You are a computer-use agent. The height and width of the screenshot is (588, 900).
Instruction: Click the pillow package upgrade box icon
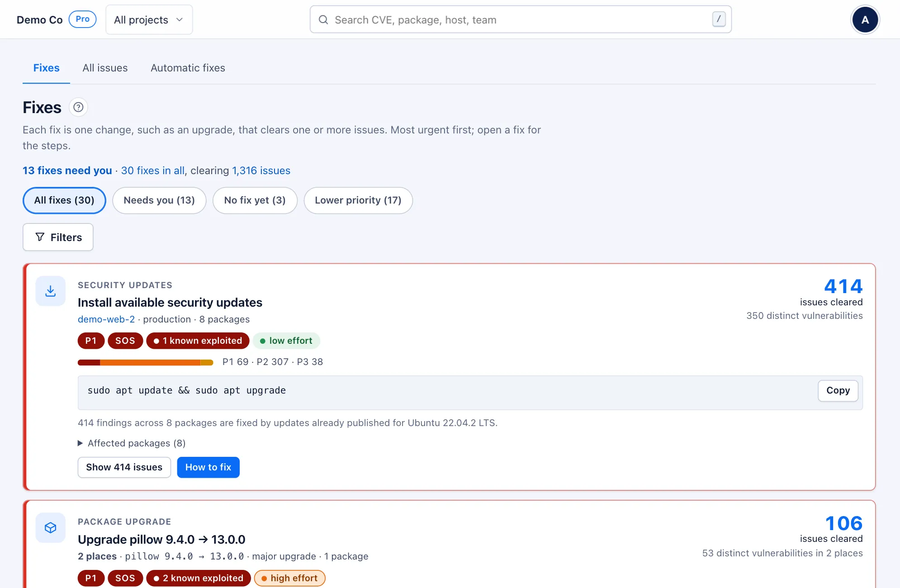click(x=51, y=527)
